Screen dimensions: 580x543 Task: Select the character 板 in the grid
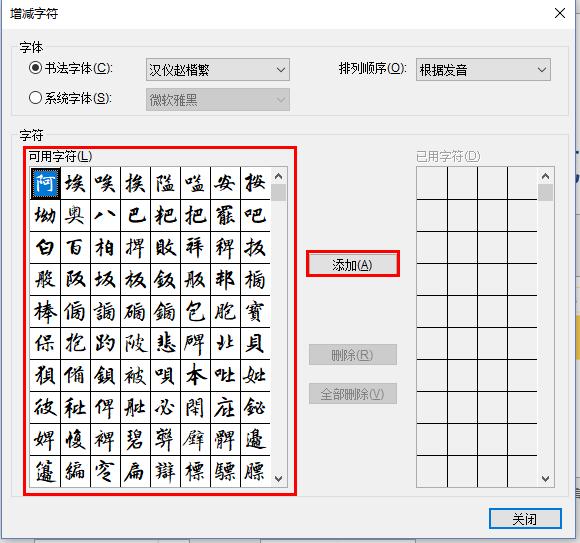point(135,279)
